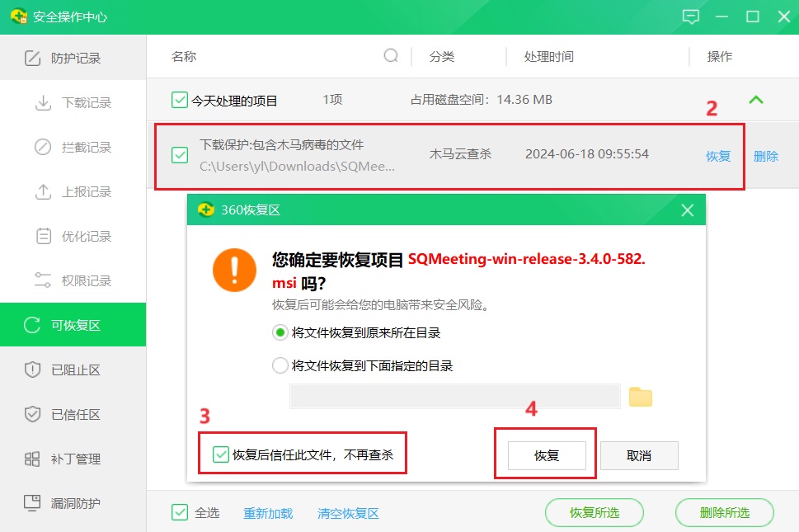This screenshot has height=532, width=799.
Task: Open the feedback message icon in title bar
Action: 690,16
